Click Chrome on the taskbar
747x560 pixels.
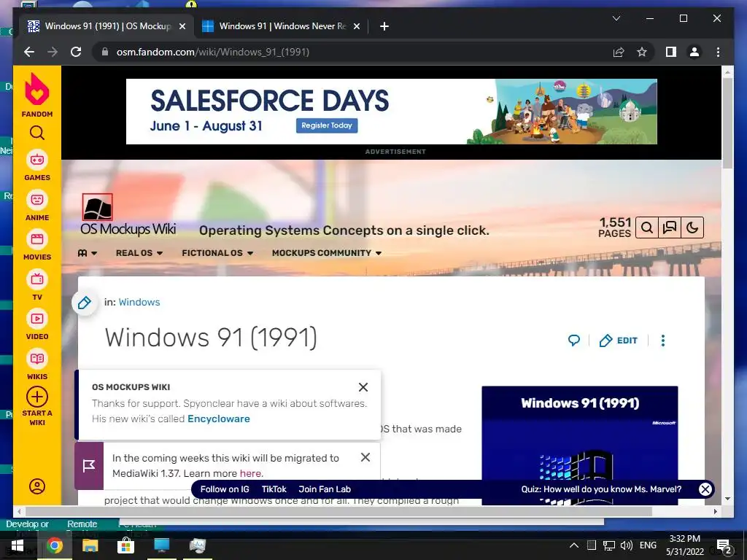(54, 545)
